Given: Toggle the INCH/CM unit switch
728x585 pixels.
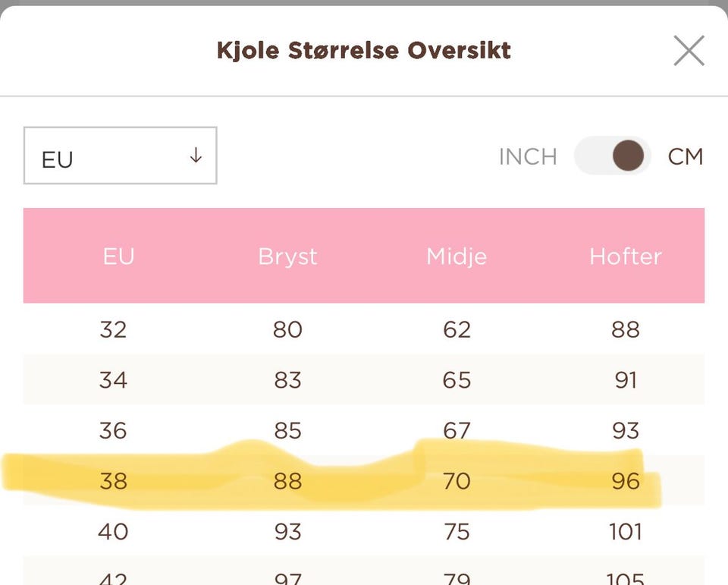Looking at the screenshot, I should click(613, 156).
